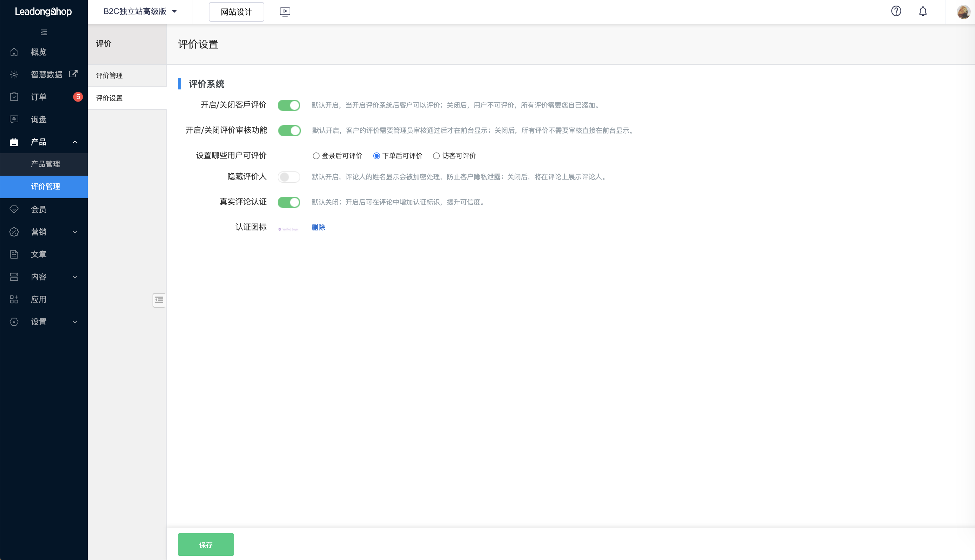Screen dimensions: 975x560
Task: Open 智慧数据 external link icon
Action: pos(73,74)
